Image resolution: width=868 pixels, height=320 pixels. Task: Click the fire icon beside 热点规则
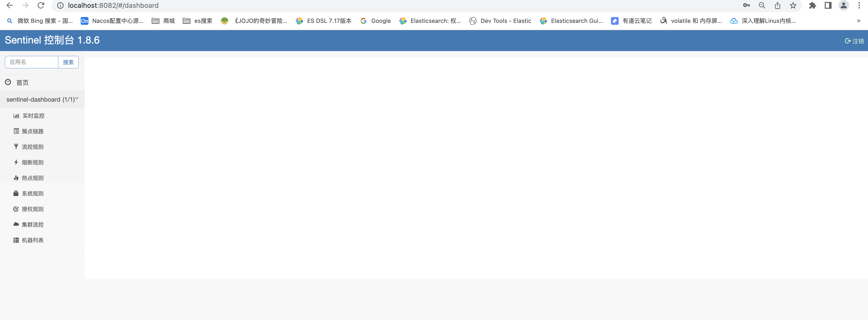(x=16, y=178)
